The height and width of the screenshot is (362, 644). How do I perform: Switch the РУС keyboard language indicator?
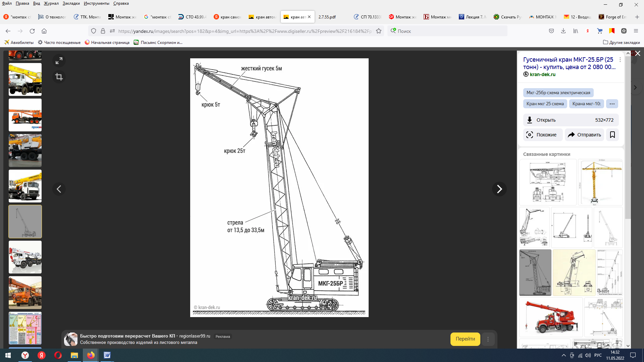click(598, 355)
